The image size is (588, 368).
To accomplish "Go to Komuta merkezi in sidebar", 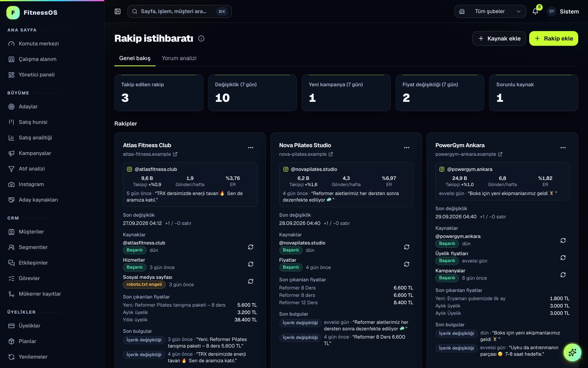I will tap(39, 44).
